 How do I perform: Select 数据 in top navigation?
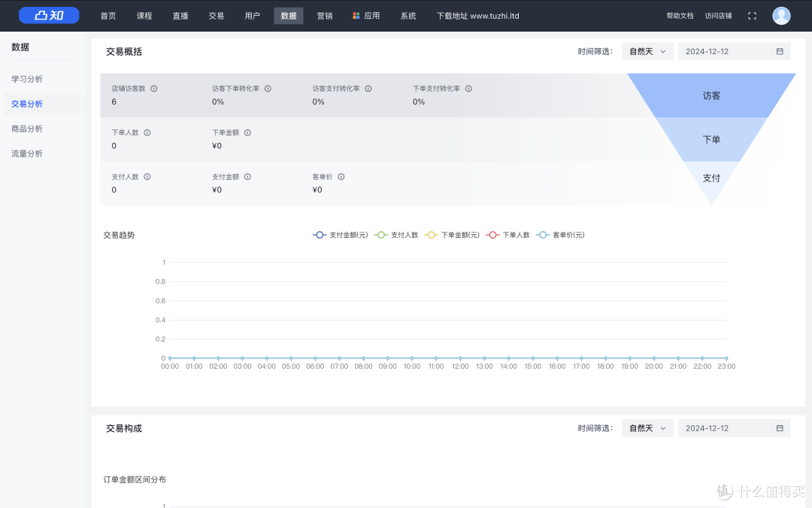click(289, 16)
